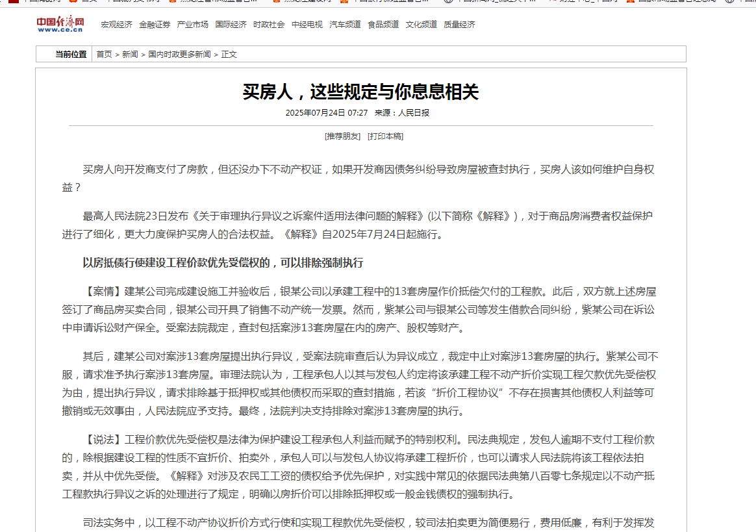
Task: Click the 当前位置 label
Action: 71,55
